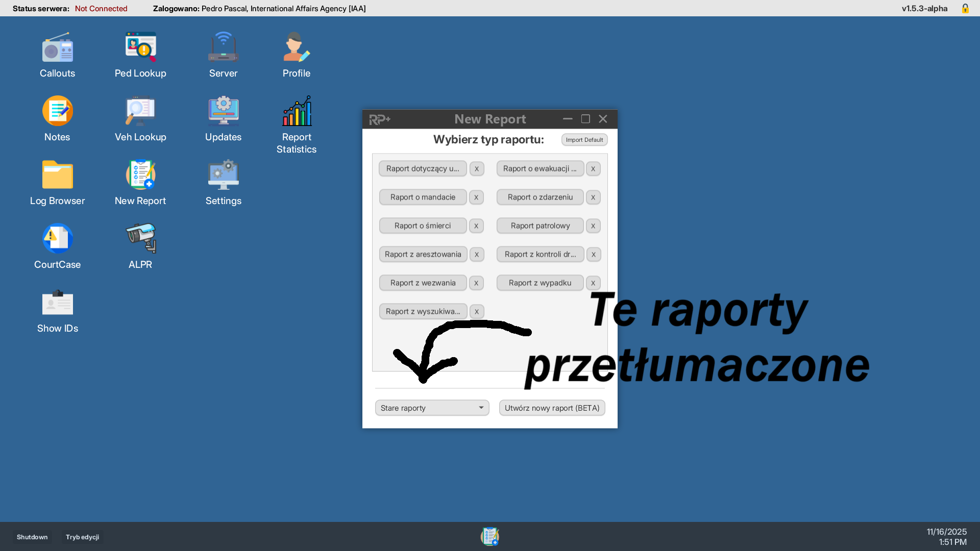980x551 pixels.
Task: Expand the Stare raporty dropdown
Action: point(432,408)
